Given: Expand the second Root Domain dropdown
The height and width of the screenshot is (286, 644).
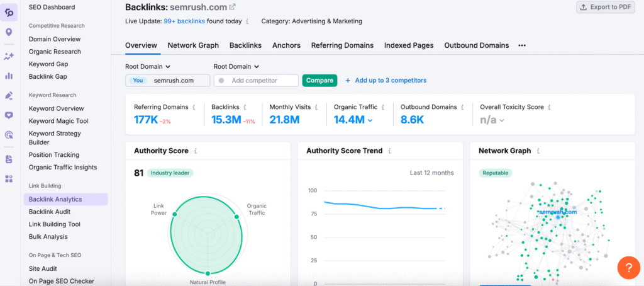Looking at the screenshot, I should pos(236,66).
